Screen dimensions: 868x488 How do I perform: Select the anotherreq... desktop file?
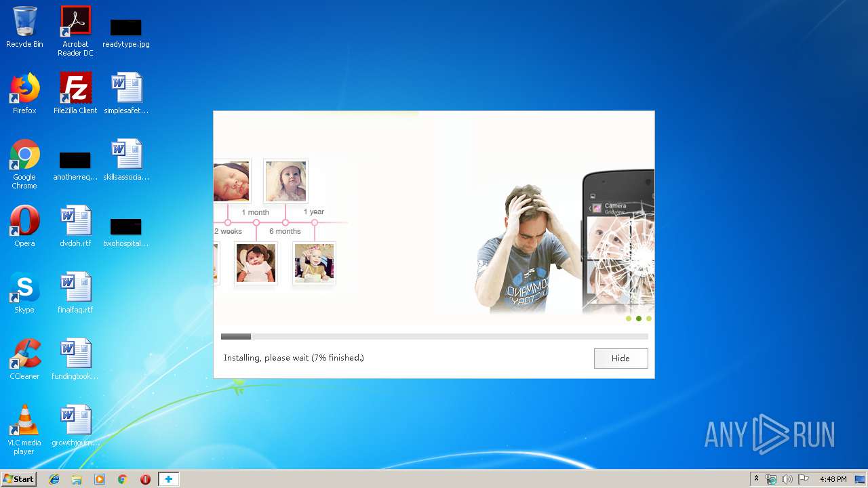(75, 165)
